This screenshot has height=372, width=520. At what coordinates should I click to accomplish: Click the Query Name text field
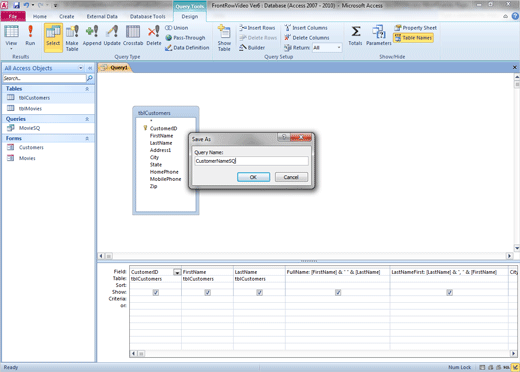coord(251,161)
